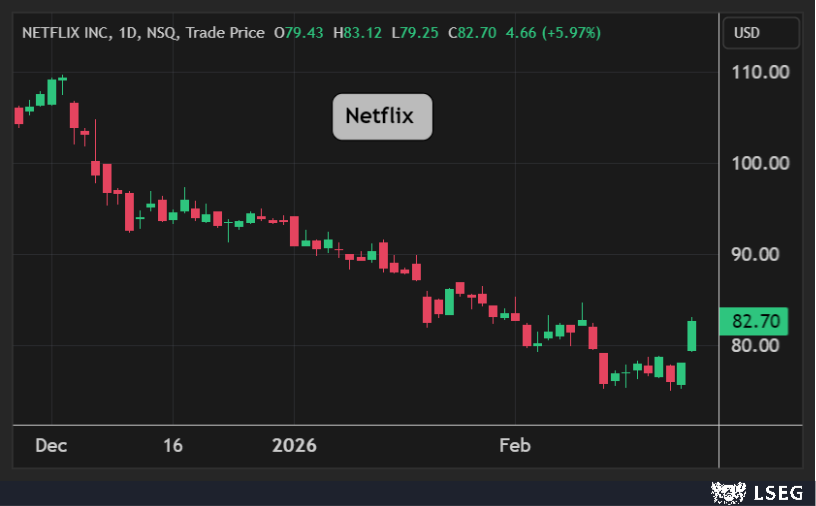Click the 100.00 price axis label

760,163
